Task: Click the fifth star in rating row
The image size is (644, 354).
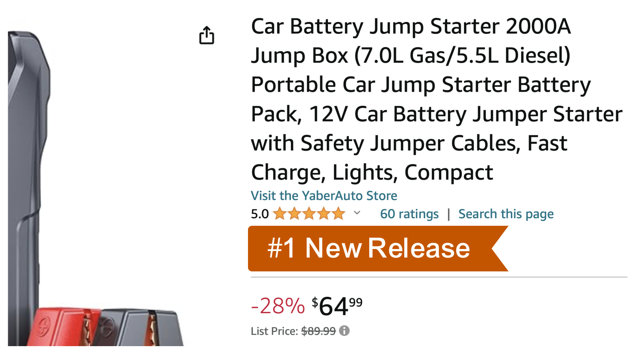Action: coord(339,214)
